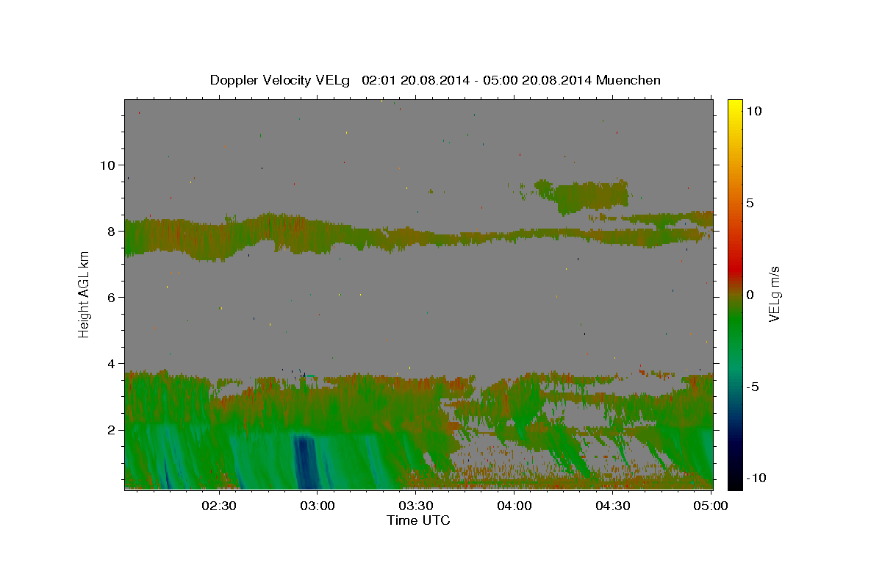Click the height tick label '10'
The width and height of the screenshot is (882, 588).
click(x=107, y=165)
